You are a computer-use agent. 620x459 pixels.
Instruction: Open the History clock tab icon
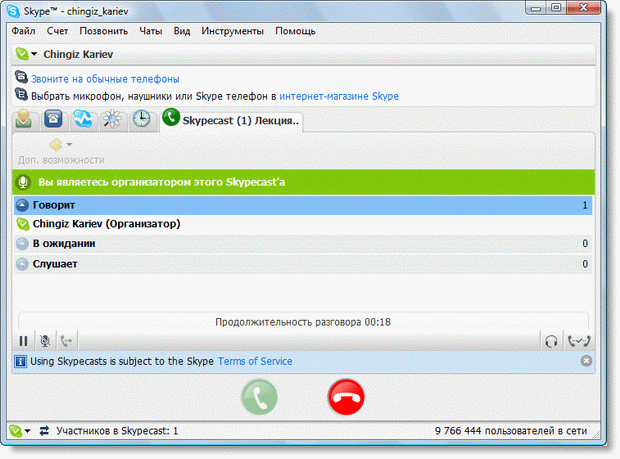141,119
